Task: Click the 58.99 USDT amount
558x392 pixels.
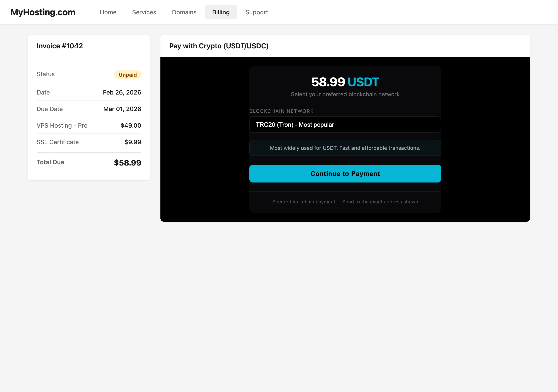Action: 345,82
